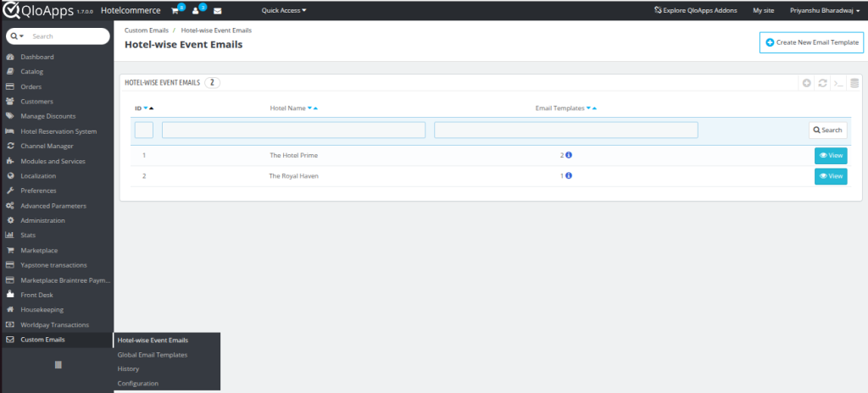View The Hotel Prime email templates
The height and width of the screenshot is (393, 868).
click(x=831, y=156)
